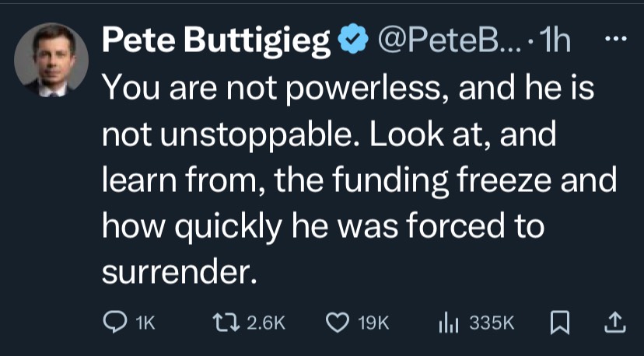
Task: Bookmark this post with the bookmark icon
Action: coord(559,323)
